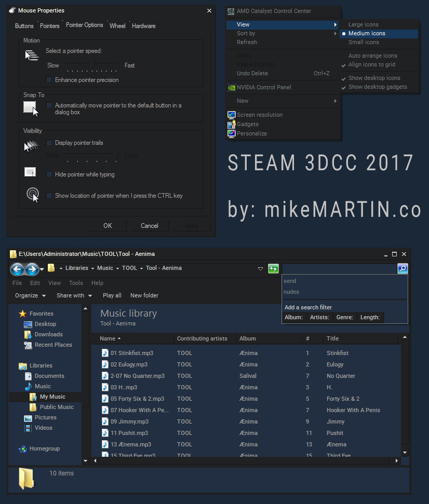Click the 03 H..mp3 file icon
This screenshot has height=504, width=429.
coord(105,387)
